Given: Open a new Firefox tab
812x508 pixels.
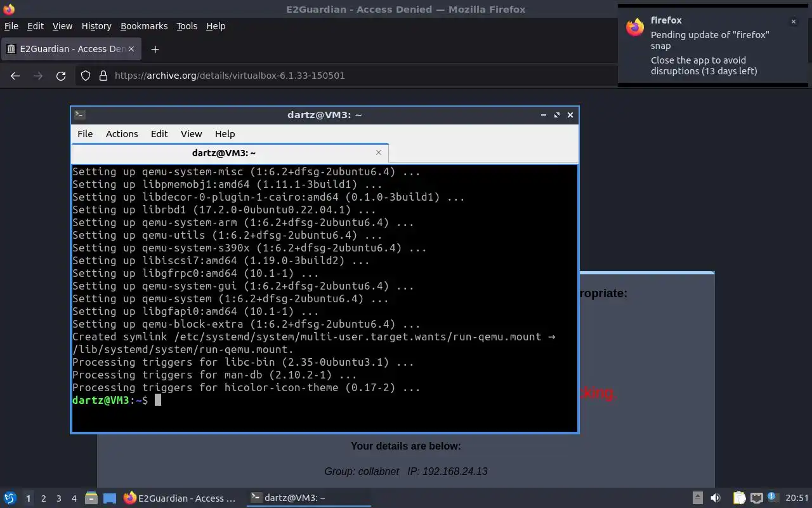Looking at the screenshot, I should pos(155,49).
